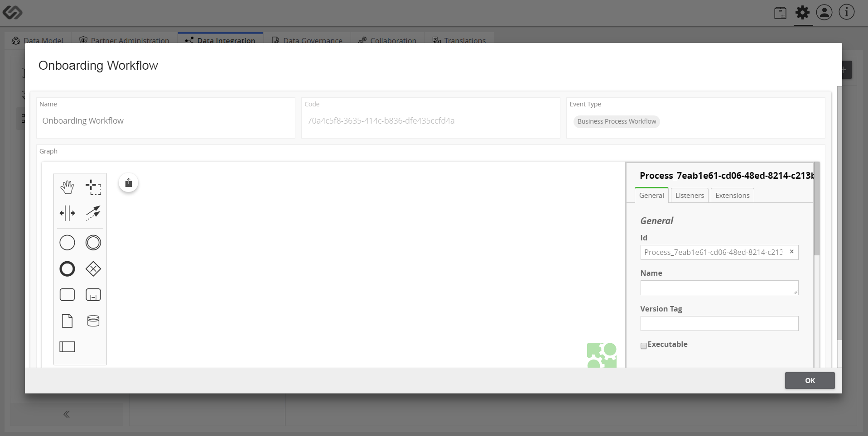Open the Translations tab
Viewport: 868px width, 436px height.
(x=459, y=38)
